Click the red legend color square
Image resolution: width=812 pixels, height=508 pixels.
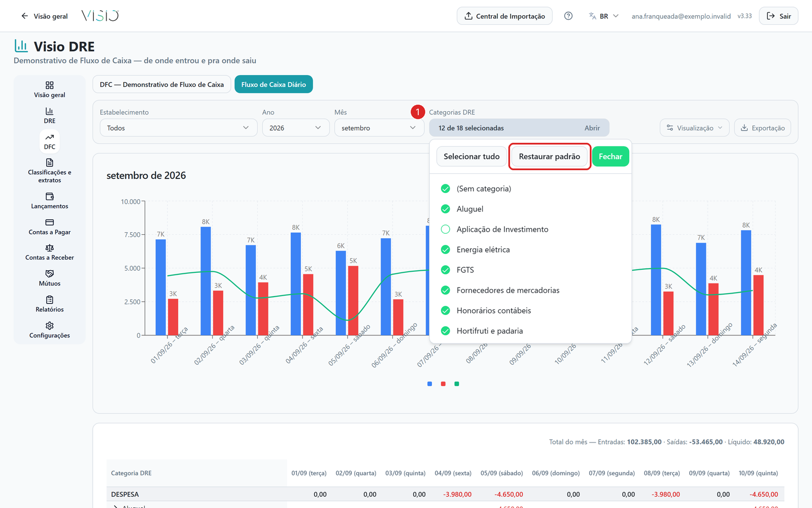(x=443, y=384)
